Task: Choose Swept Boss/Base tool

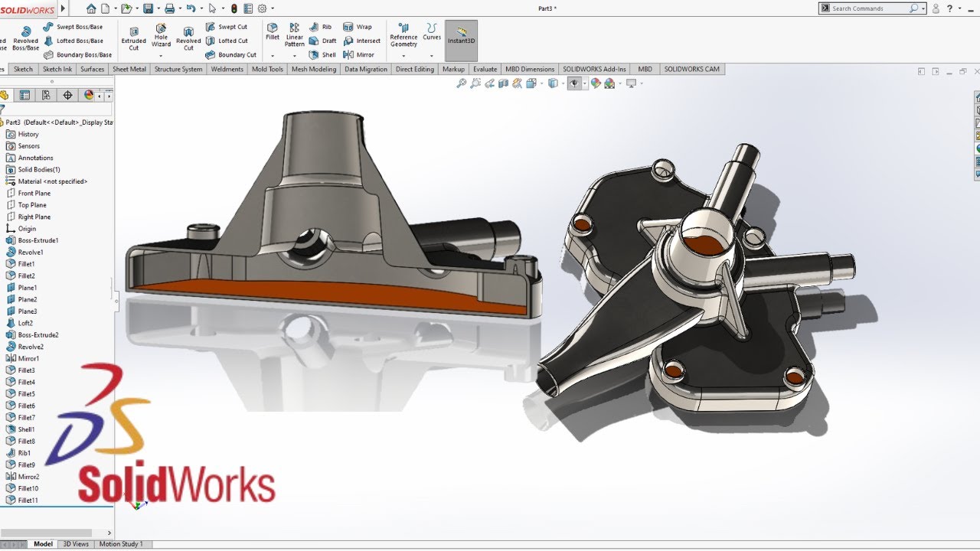Action: click(x=73, y=27)
